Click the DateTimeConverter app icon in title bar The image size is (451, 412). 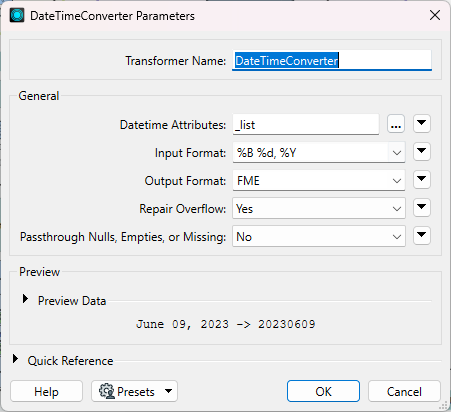[x=17, y=15]
